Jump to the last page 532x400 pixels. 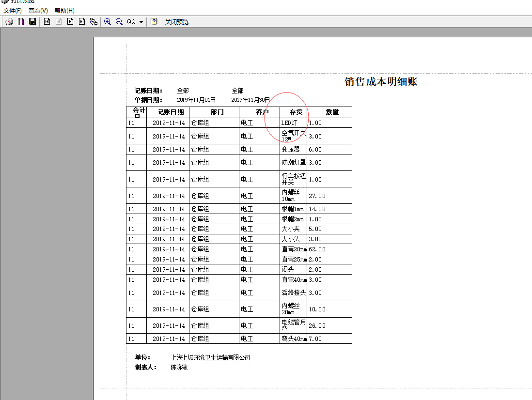tap(82, 22)
